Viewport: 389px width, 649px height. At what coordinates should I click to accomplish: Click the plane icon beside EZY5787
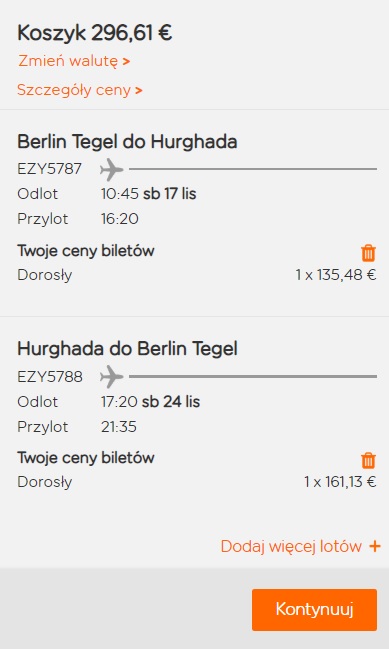112,169
